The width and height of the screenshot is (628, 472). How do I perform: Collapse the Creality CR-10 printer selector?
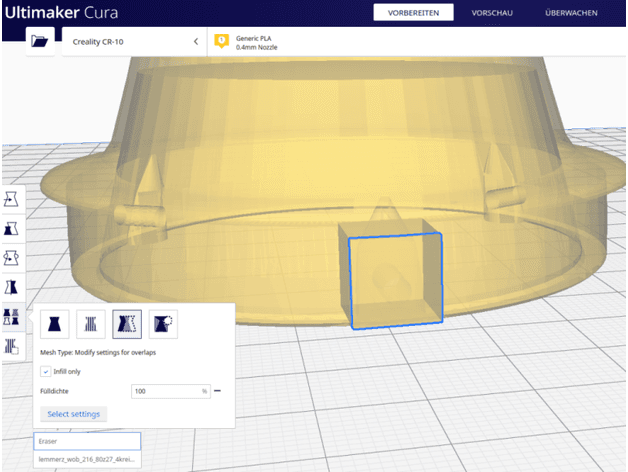point(196,41)
